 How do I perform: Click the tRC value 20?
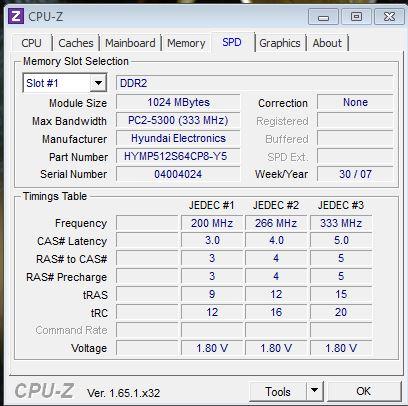click(341, 312)
